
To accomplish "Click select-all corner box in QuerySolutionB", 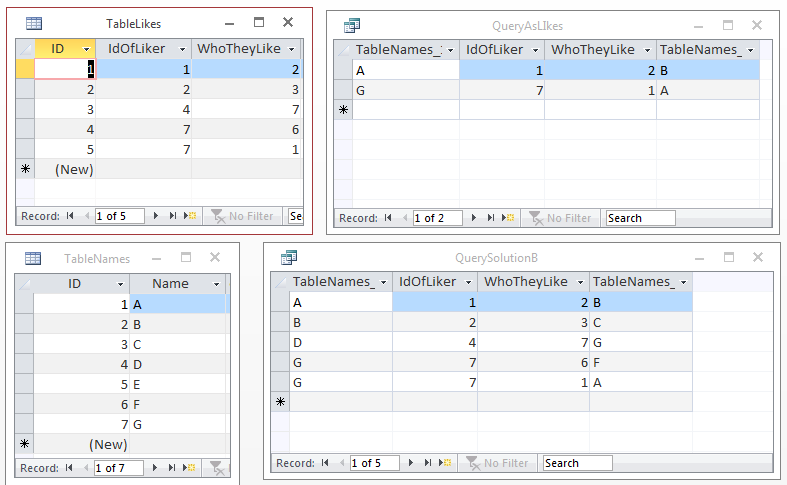I will coord(280,282).
